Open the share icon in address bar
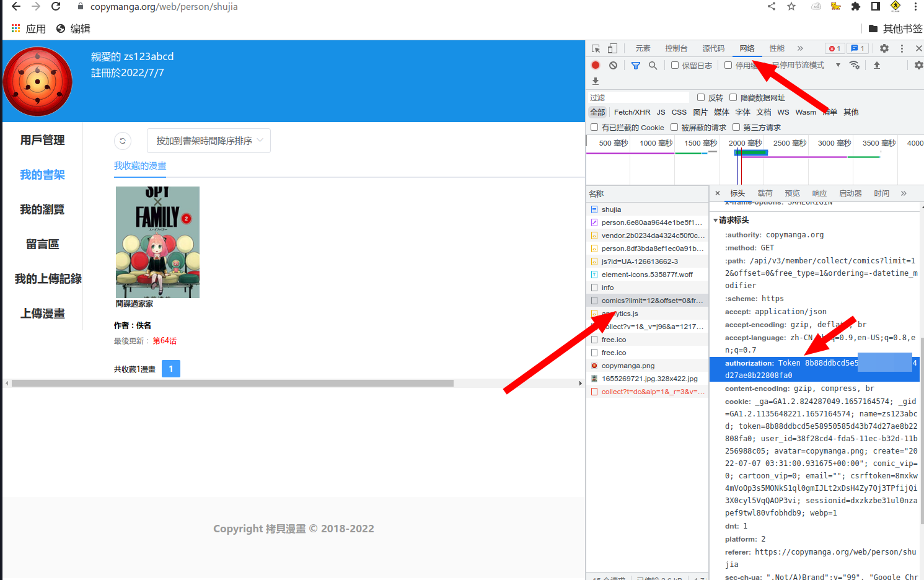This screenshot has width=924, height=580. pyautogui.click(x=772, y=6)
